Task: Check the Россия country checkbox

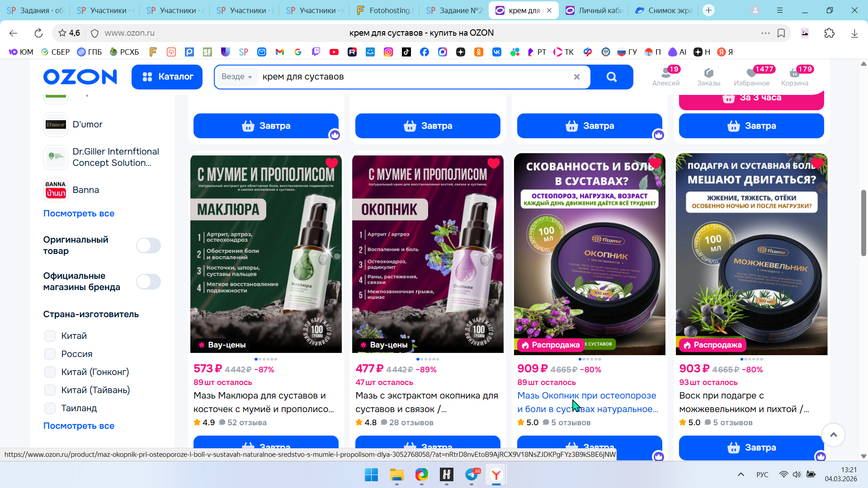Action: (x=50, y=354)
